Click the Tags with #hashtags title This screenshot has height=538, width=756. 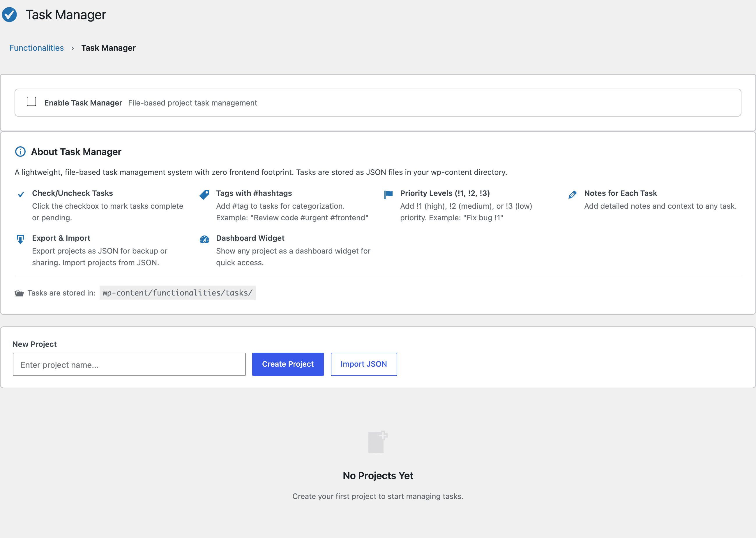(x=254, y=193)
